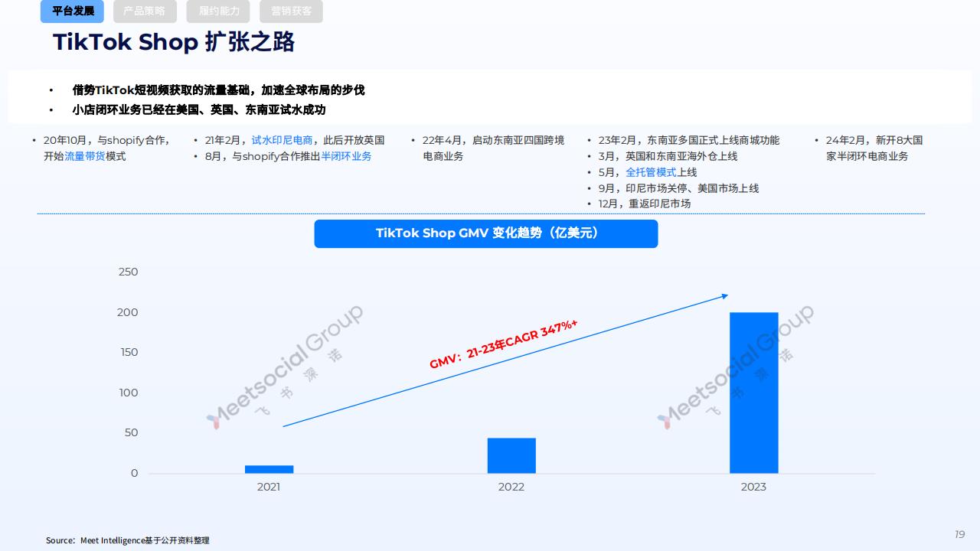The height and width of the screenshot is (551, 980).
Task: Click the page number 19
Action: (x=959, y=534)
